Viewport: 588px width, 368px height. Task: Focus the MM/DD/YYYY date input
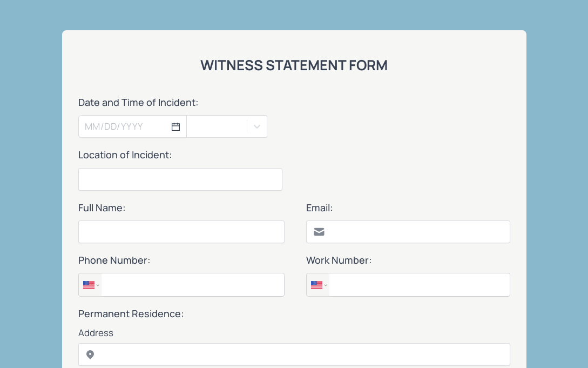[126, 126]
